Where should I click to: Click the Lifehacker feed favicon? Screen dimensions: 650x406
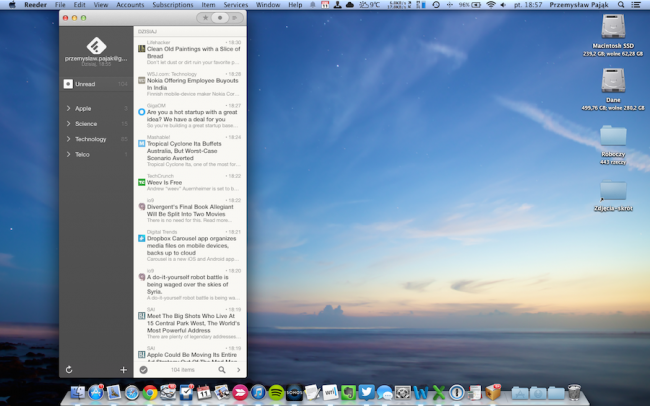tap(141, 49)
